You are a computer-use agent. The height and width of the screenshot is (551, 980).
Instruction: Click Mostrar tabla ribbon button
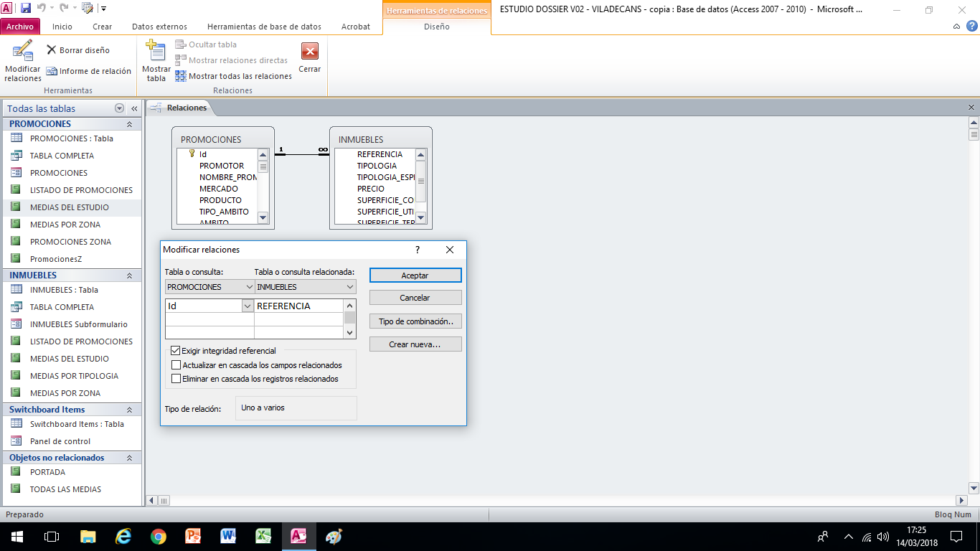[156, 61]
